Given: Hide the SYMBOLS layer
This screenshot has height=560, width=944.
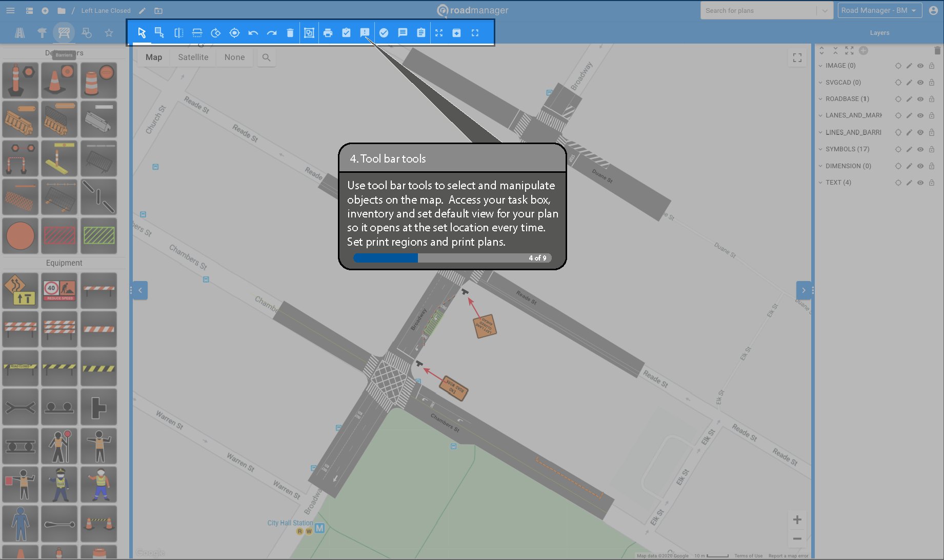Looking at the screenshot, I should tap(920, 149).
